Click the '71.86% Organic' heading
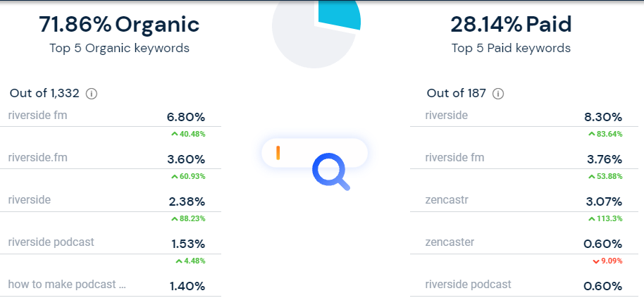Viewport: 644px width, 298px height. [119, 25]
